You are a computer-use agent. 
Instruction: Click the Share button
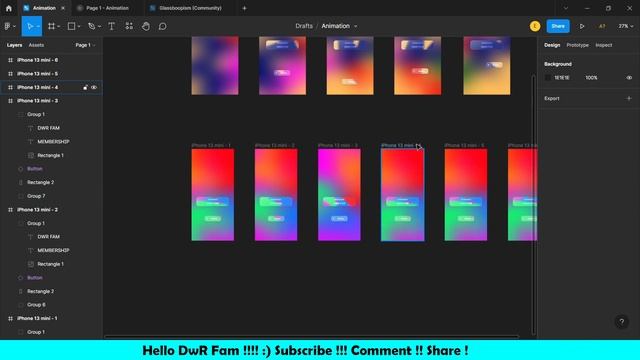[558, 26]
